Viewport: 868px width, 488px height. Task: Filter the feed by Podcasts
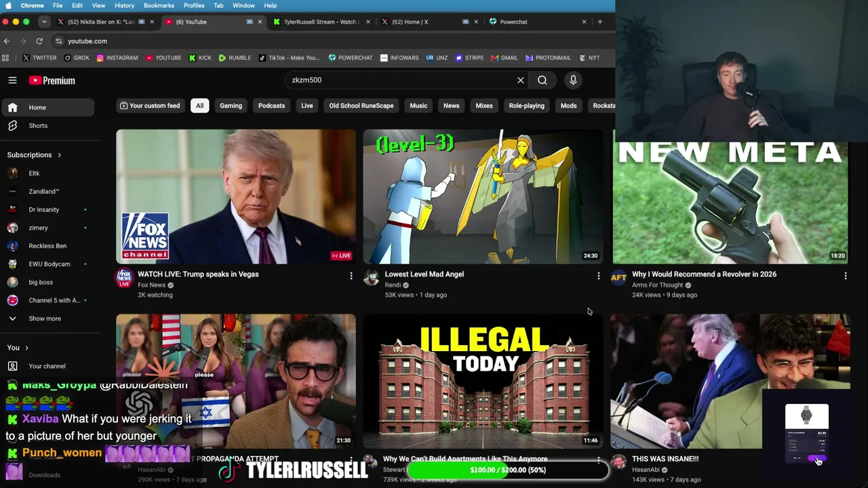point(271,106)
